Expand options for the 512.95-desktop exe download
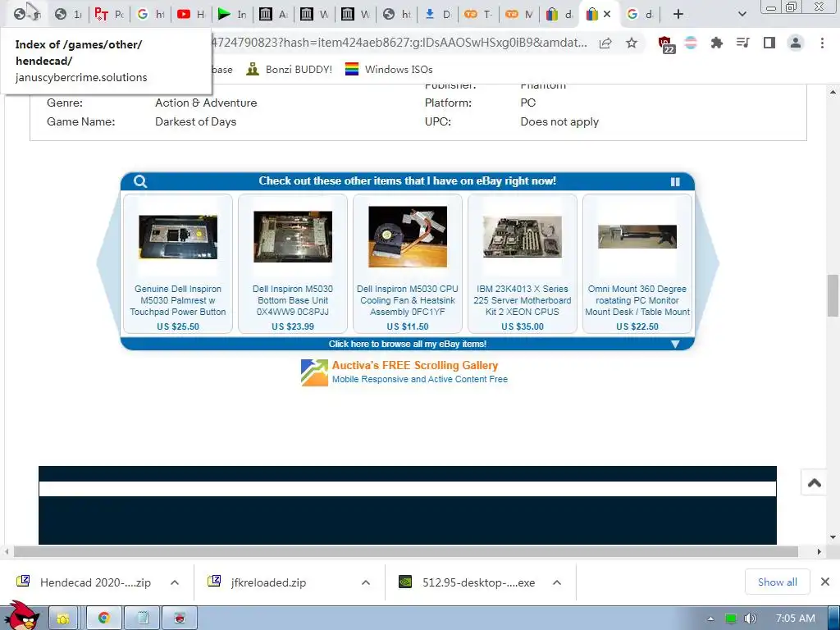 pos(557,582)
